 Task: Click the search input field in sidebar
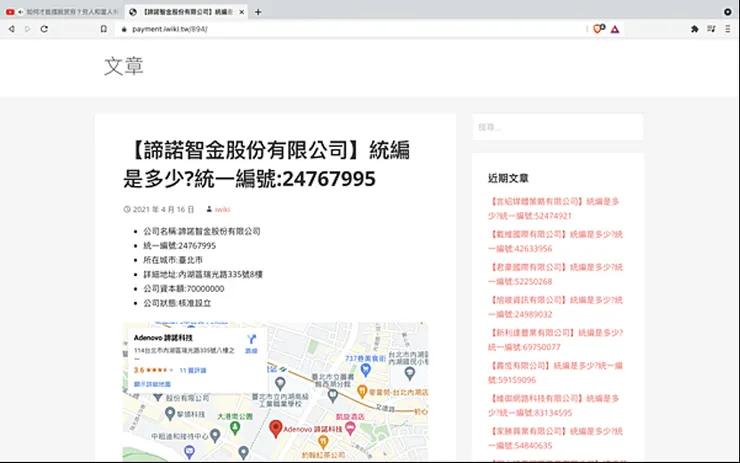pyautogui.click(x=557, y=127)
